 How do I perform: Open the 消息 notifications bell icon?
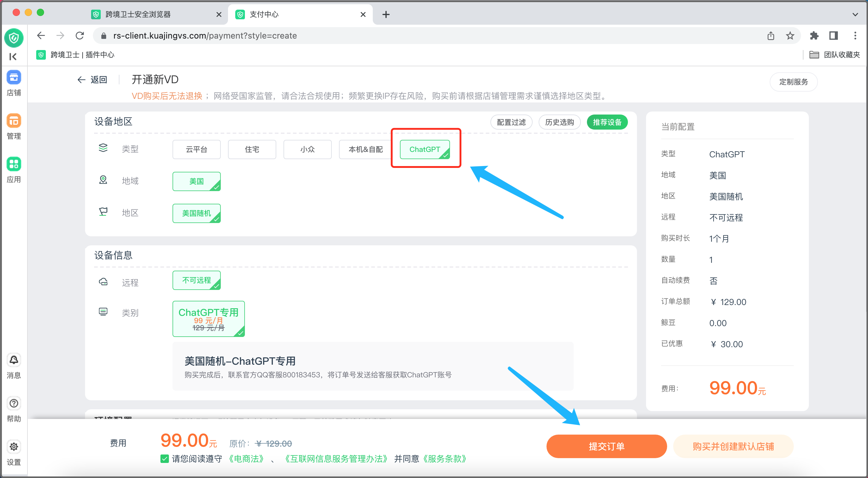pyautogui.click(x=14, y=360)
